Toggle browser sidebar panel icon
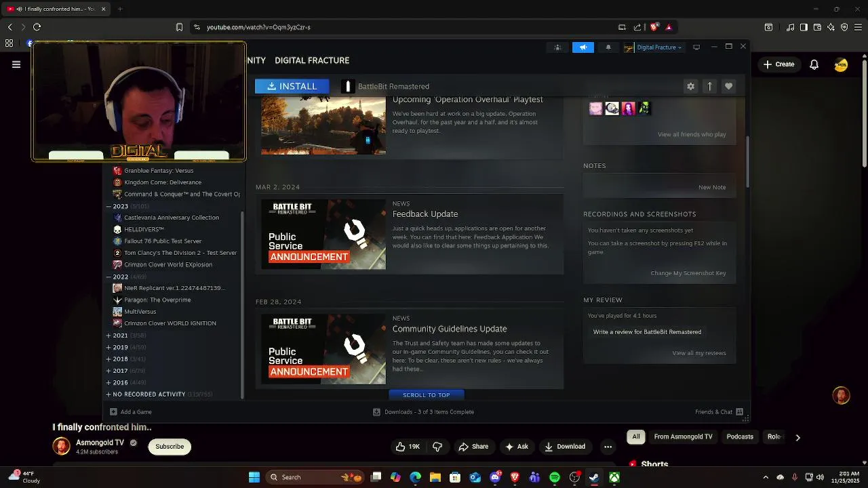Screen dimensions: 868x488 804,27
